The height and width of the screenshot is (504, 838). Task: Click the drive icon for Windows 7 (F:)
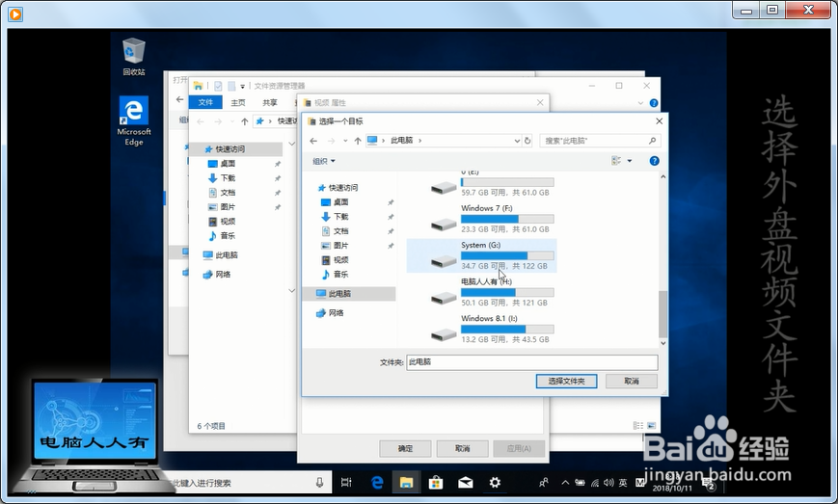[x=444, y=225]
